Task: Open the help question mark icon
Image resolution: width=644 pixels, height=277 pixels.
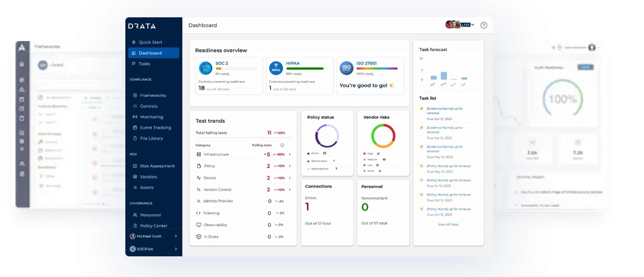Action: [x=484, y=25]
